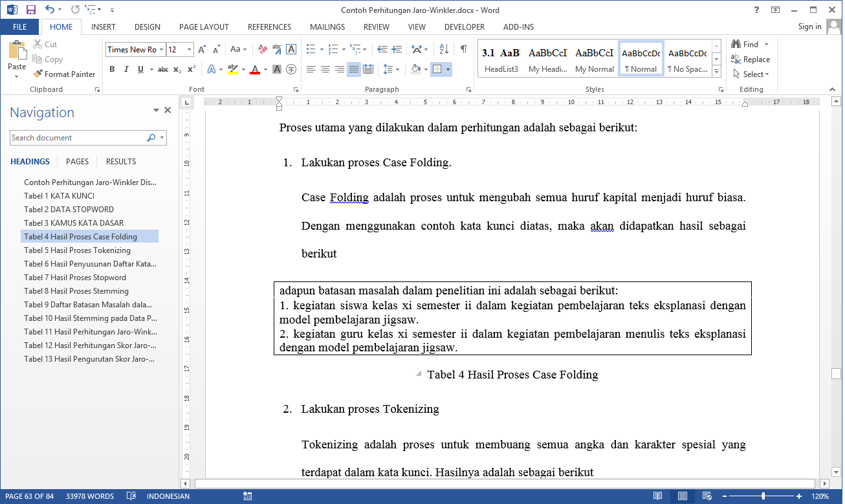
Task: Click the Clear All Formatting icon
Action: point(263,49)
